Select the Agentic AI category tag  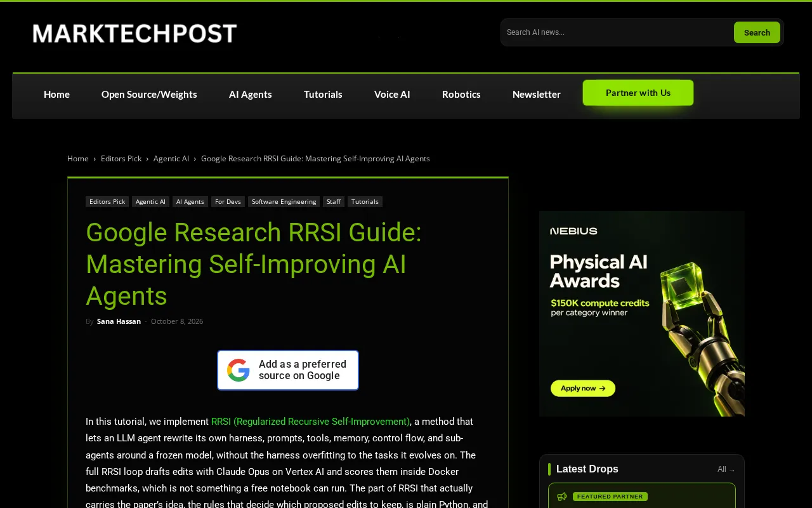point(150,201)
